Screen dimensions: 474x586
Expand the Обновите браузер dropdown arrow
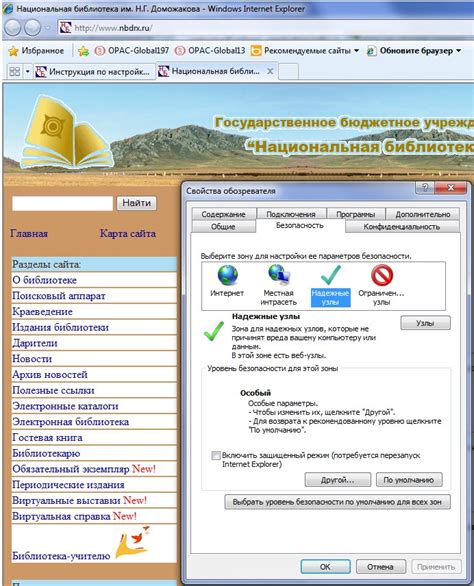point(458,51)
